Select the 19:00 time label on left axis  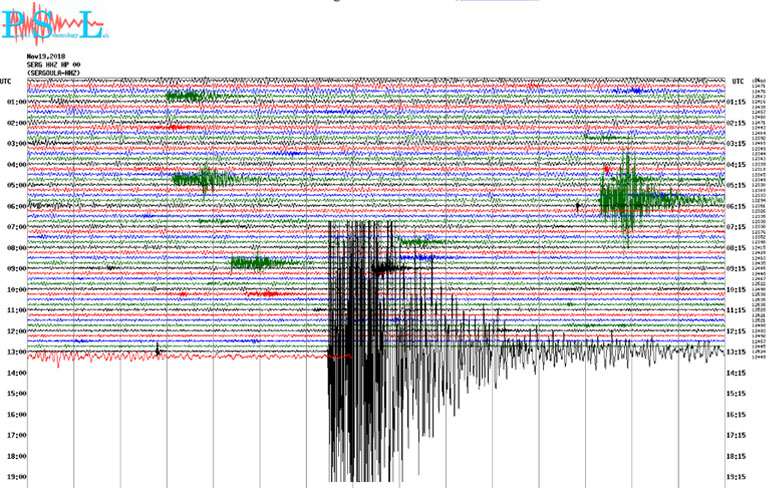(x=16, y=477)
